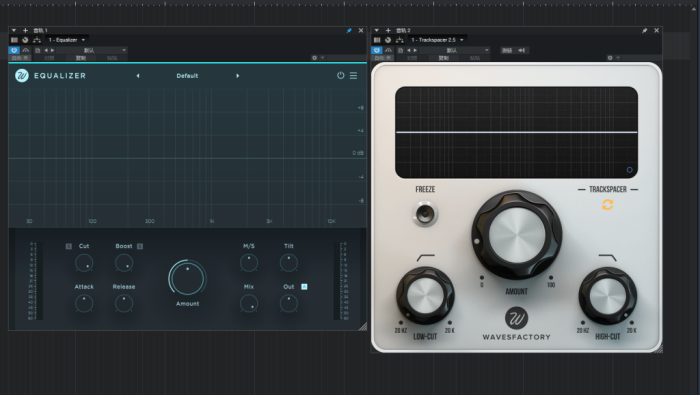Select next host preset in Trackspacer window toolbar
The image size is (700, 395).
point(415,50)
